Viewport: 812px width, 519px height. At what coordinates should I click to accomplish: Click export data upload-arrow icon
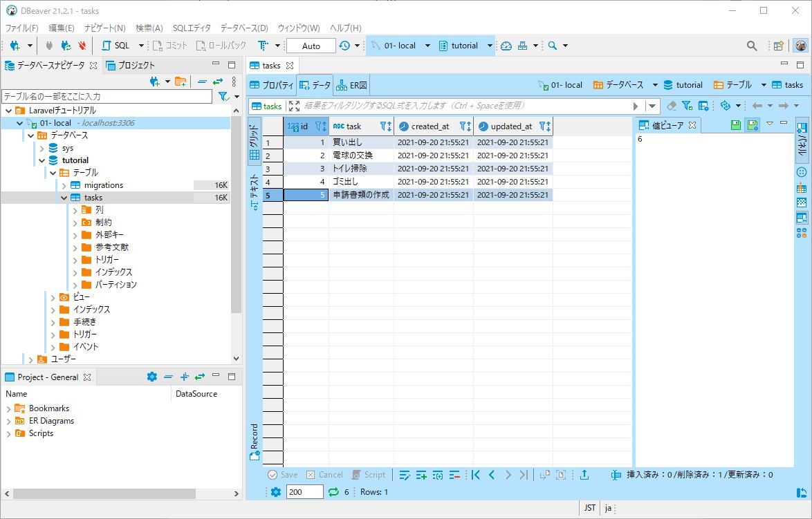pyautogui.click(x=584, y=475)
